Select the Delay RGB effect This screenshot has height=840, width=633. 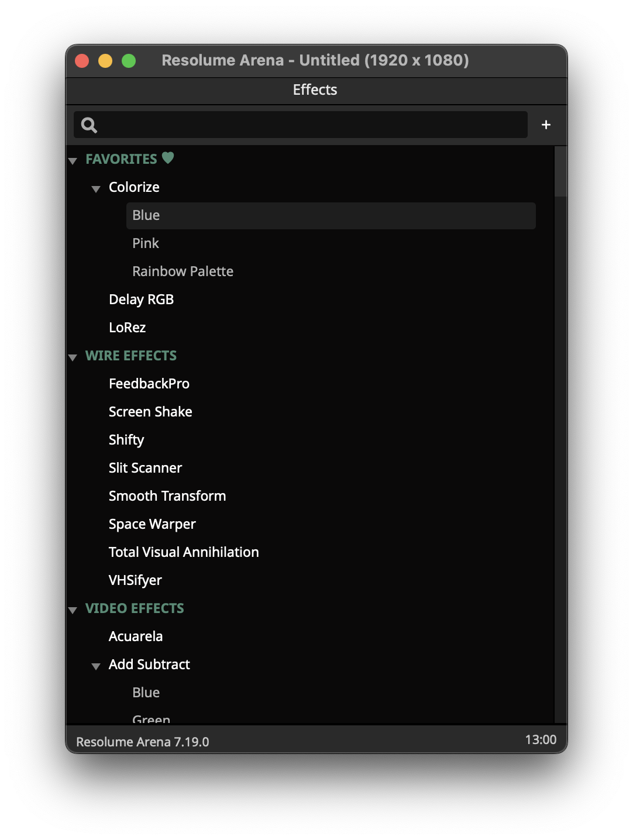click(141, 299)
